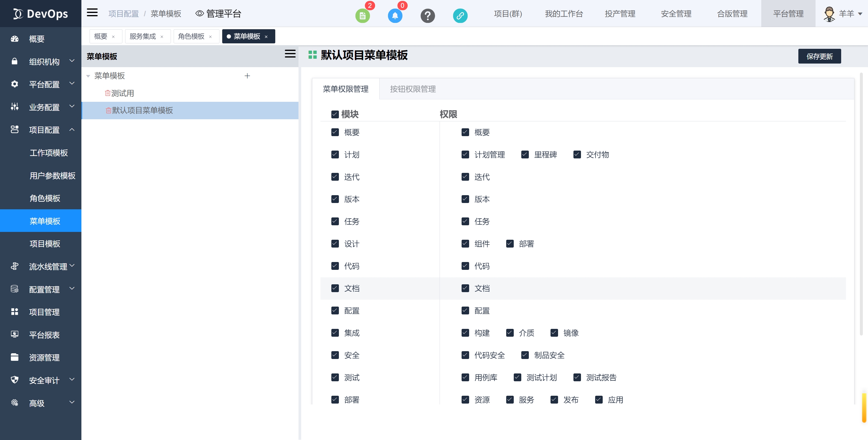Viewport: 868px width, 440px height.
Task: Close the 服务集成 page tab
Action: [x=162, y=37]
